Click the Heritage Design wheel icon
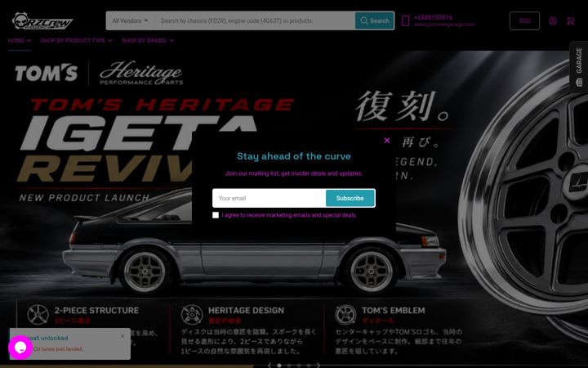 click(x=192, y=315)
